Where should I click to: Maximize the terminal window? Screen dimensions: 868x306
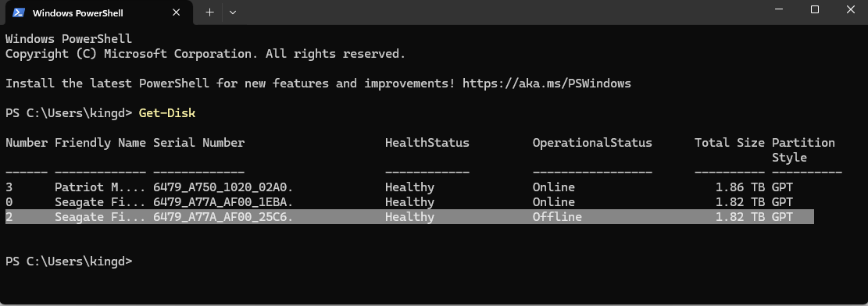click(x=814, y=10)
